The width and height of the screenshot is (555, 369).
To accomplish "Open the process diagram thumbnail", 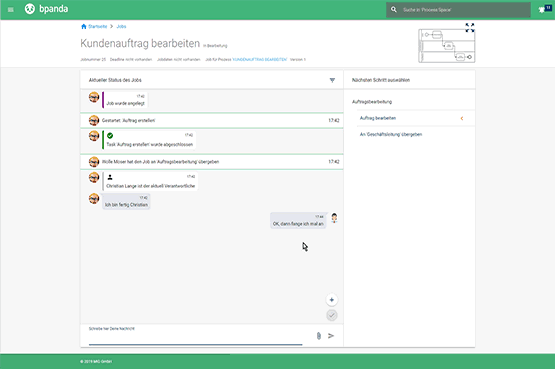I will point(447,46).
